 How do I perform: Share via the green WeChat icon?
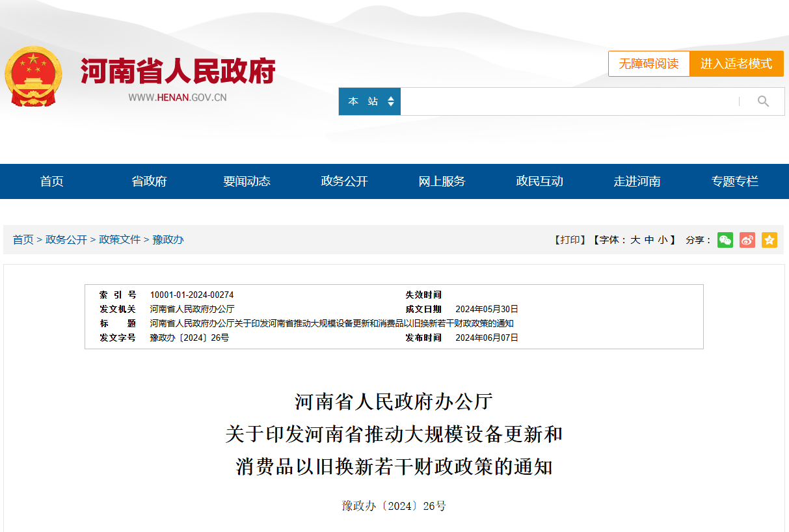tap(725, 240)
